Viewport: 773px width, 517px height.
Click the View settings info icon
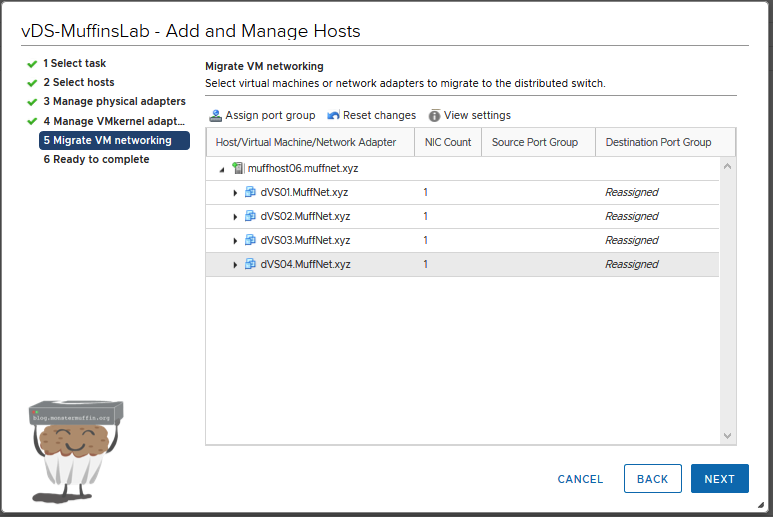click(435, 116)
